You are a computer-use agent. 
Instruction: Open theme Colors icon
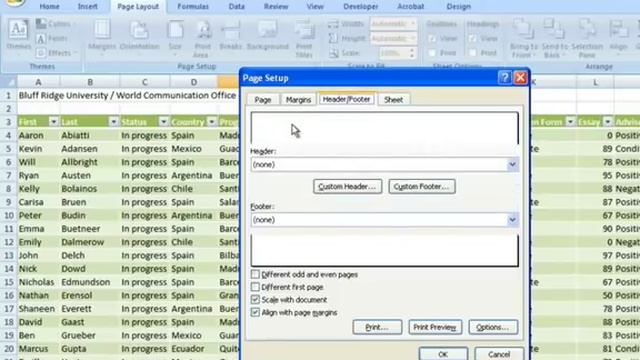(41, 24)
